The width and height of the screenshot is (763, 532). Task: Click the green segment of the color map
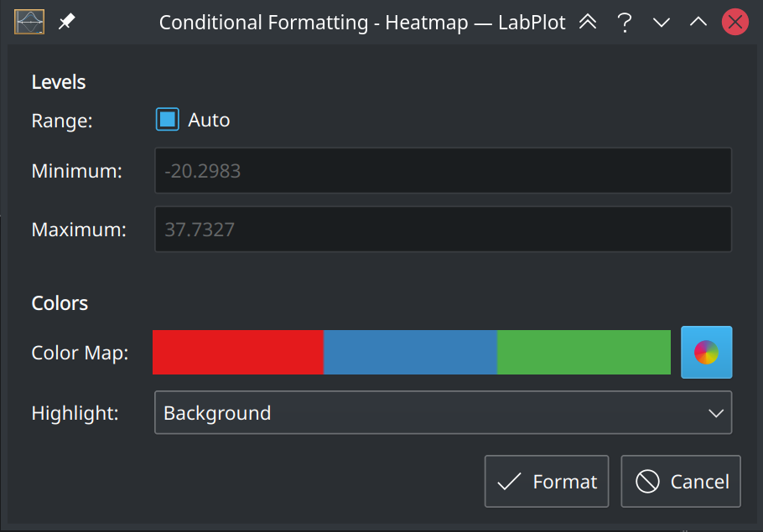[583, 352]
